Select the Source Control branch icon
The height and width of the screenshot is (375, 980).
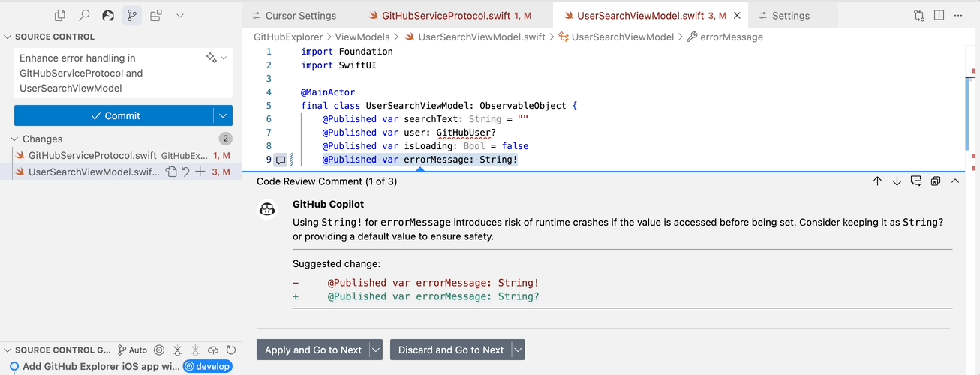tap(132, 15)
